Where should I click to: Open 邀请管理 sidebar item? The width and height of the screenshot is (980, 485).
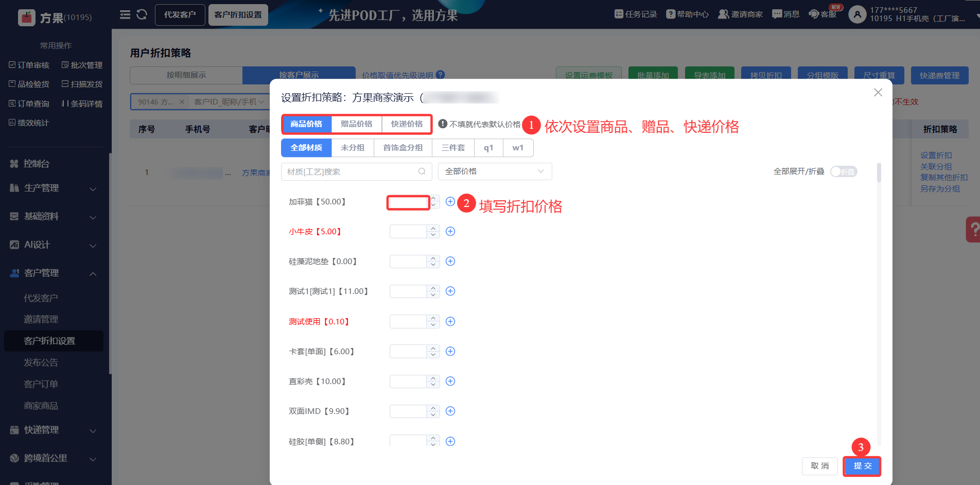tap(41, 319)
